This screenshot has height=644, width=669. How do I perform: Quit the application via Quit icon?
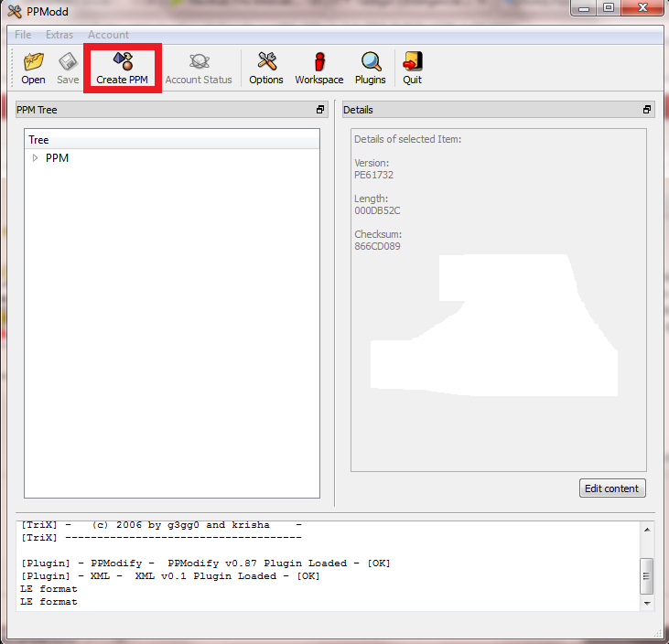click(412, 69)
